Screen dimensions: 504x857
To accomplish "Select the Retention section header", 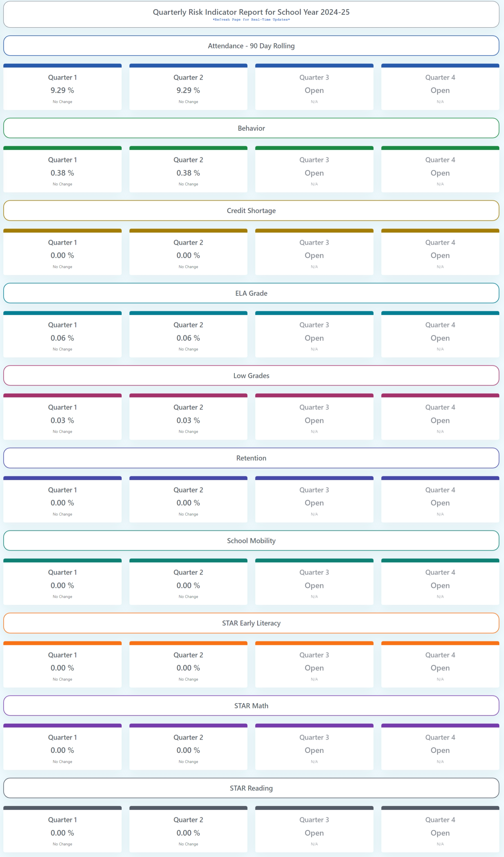I will pyautogui.click(x=251, y=458).
